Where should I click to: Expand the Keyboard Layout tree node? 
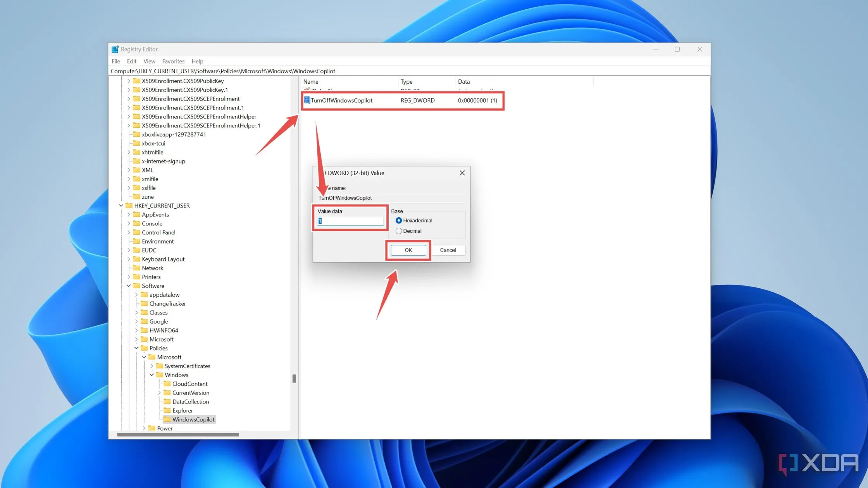(129, 259)
